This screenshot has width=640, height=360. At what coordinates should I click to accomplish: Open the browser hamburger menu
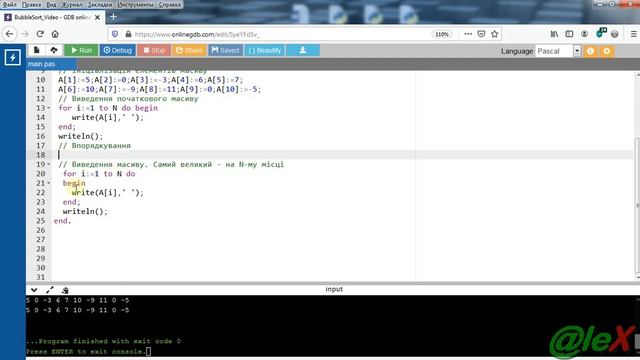(x=633, y=34)
